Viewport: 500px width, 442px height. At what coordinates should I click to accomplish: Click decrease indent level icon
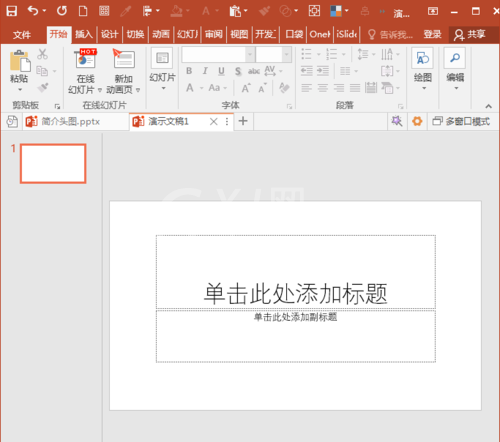coord(307,71)
